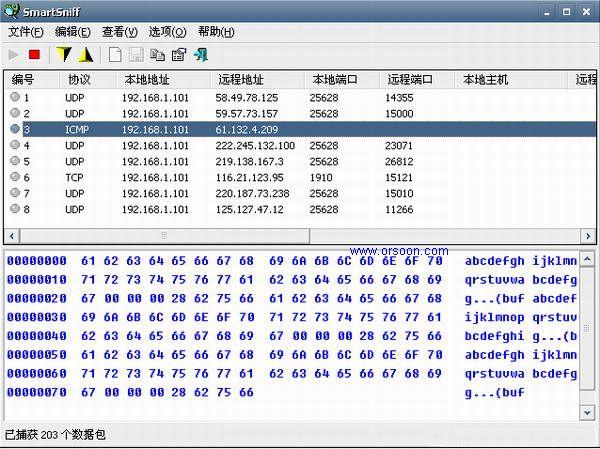Click hex offset 00000070 in data pane
600x449 pixels.
37,392
